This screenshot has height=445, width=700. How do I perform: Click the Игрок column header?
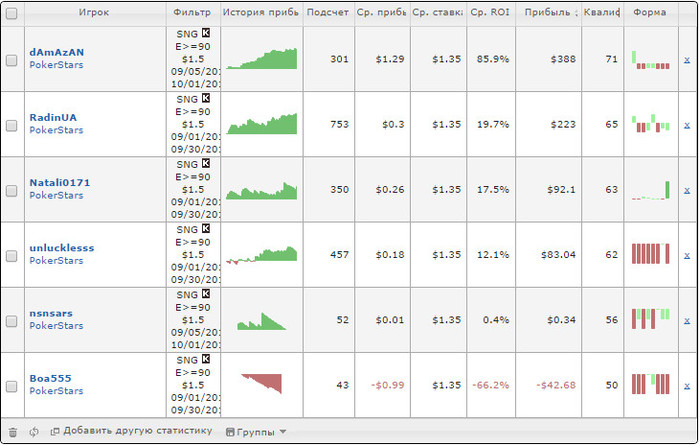tap(94, 13)
